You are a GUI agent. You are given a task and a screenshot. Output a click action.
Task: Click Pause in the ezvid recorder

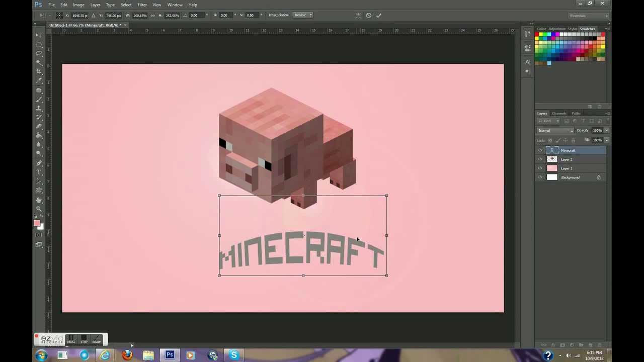(x=71, y=339)
